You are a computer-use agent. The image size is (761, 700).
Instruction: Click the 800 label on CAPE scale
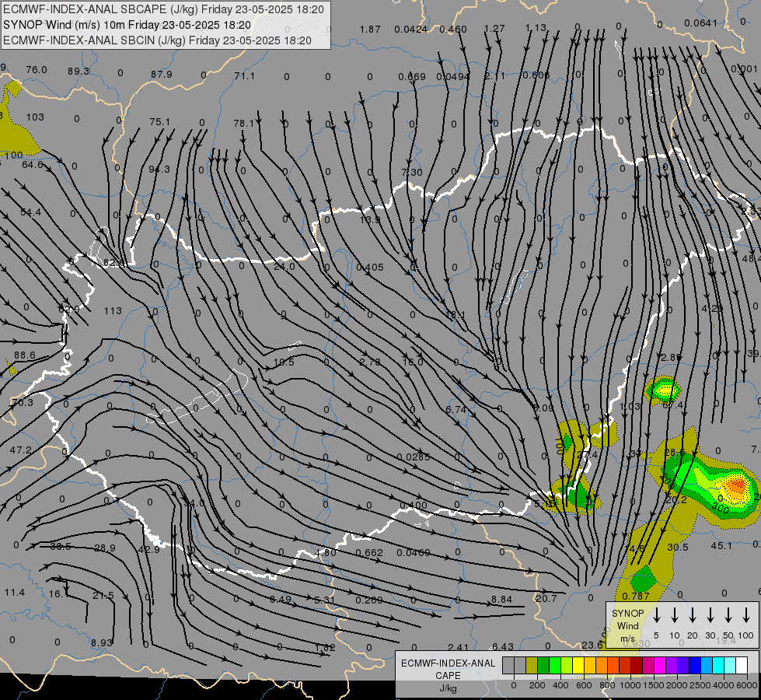click(607, 685)
